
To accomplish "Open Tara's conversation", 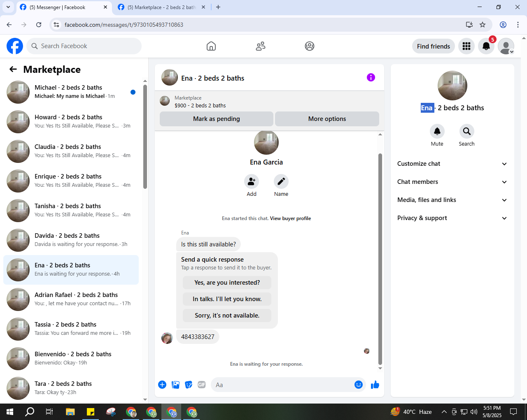I will point(71,388).
